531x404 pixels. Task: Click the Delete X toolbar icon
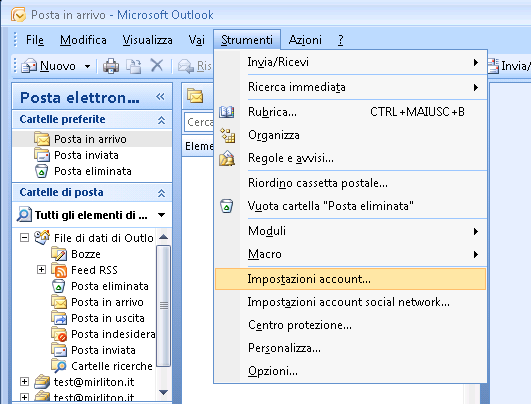point(157,65)
